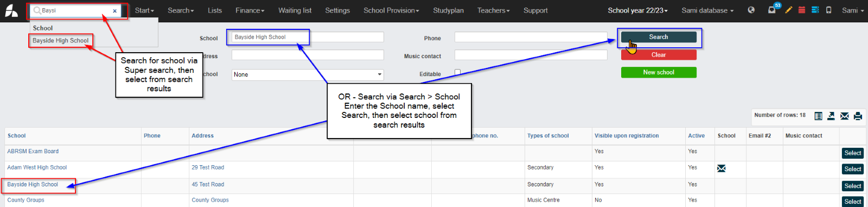Open the Sami database dropdown
Screen dimensions: 868x207
[x=707, y=10]
